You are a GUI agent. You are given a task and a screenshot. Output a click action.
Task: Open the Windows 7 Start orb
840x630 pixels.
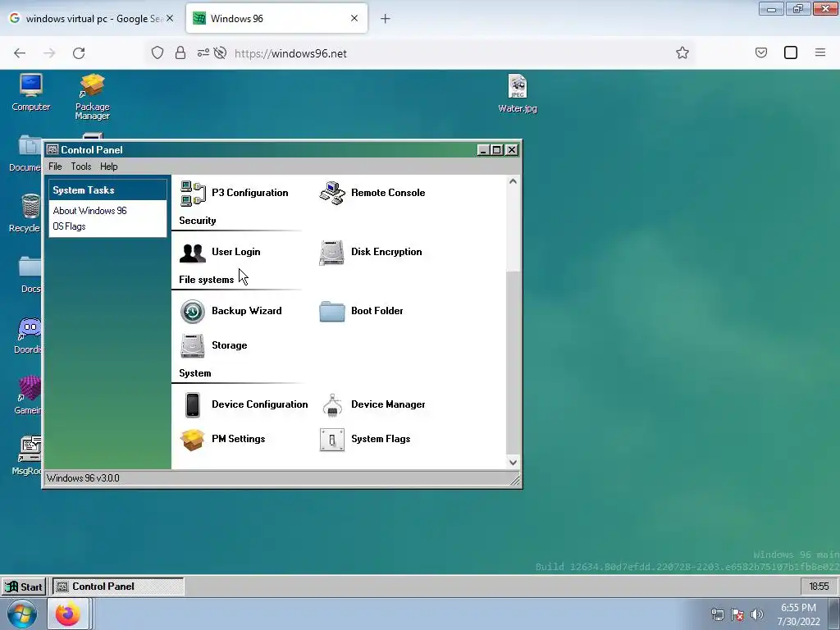(22, 614)
